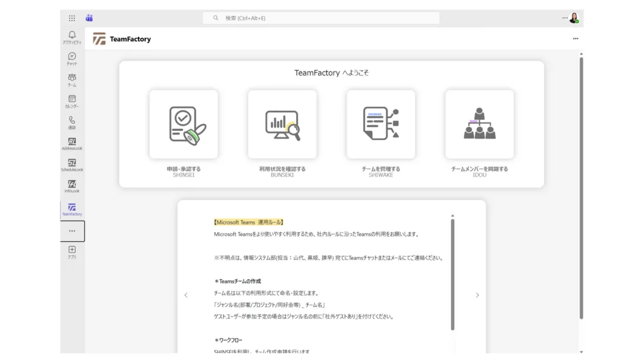This screenshot has height=363, width=644.
Task: Click the search box
Action: (x=321, y=18)
